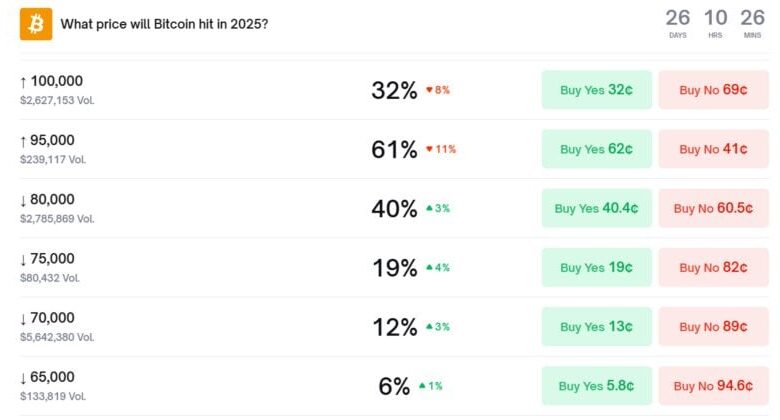Open the market title 'What price will Bitcoin hit in 2025?'

[164, 24]
